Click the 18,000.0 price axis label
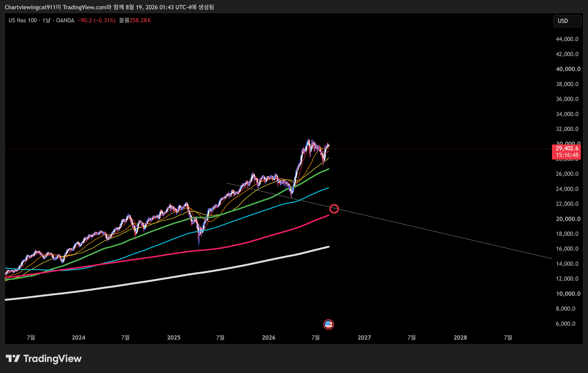Screen dimensions: 588x373 tap(567, 234)
